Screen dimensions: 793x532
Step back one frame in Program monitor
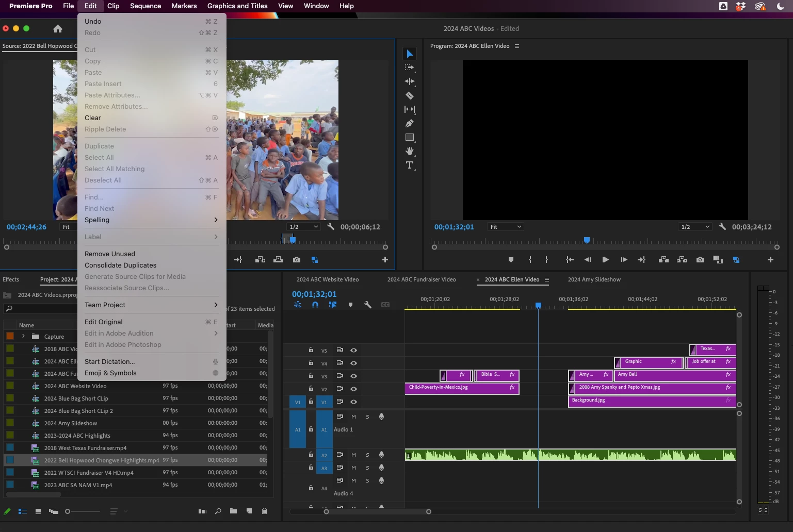click(x=588, y=260)
